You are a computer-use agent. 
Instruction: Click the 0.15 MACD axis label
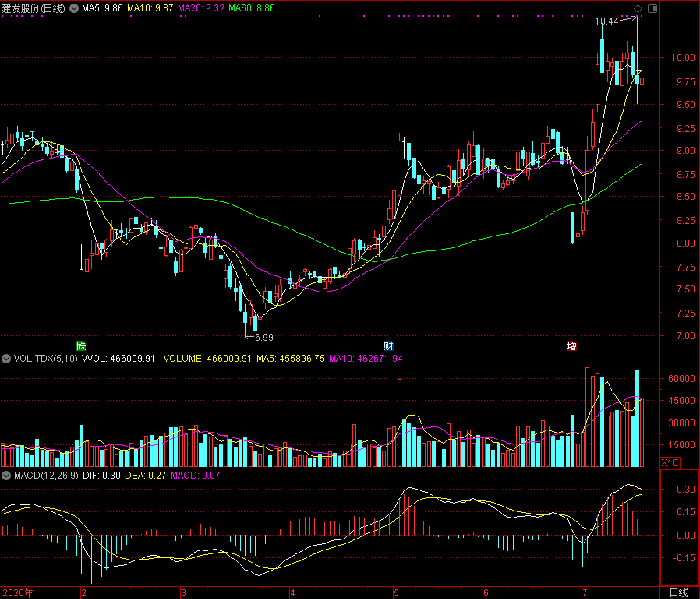pyautogui.click(x=686, y=512)
